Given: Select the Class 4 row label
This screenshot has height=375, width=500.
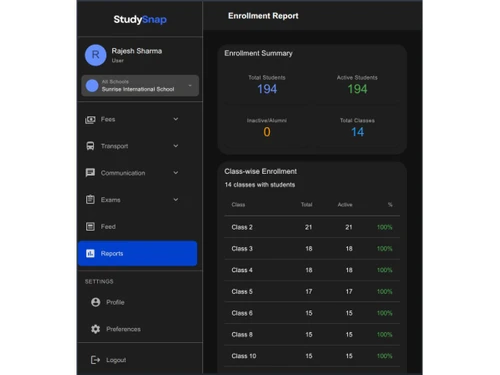Looking at the screenshot, I should click(x=242, y=270).
